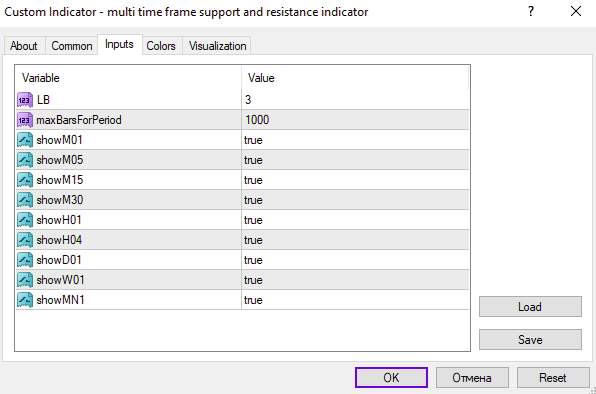Toggle the showW01 true value
596x394 pixels.
coord(355,280)
